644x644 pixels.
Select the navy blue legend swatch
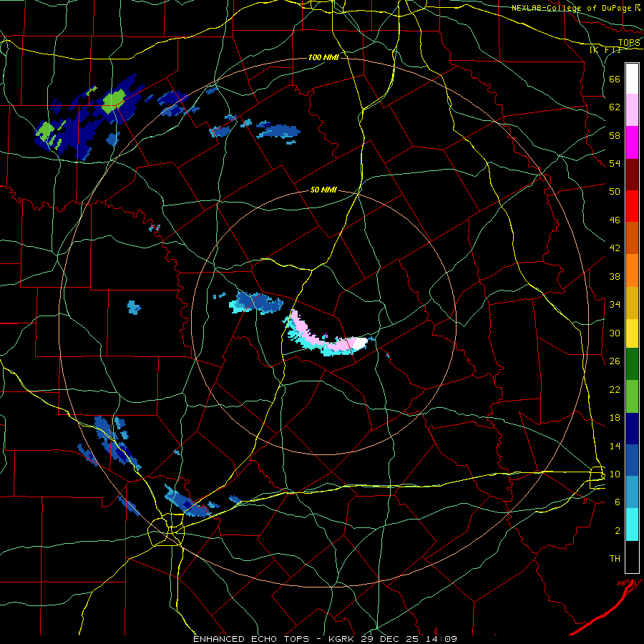pos(632,429)
